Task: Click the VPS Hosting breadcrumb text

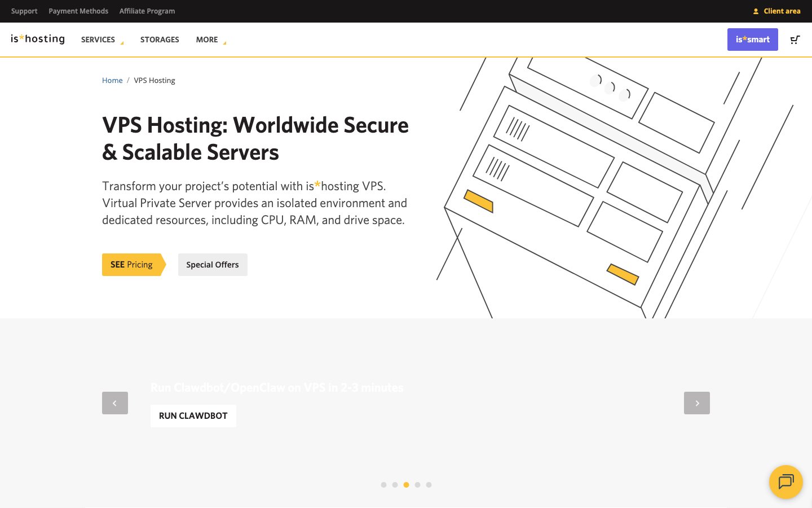Action: click(x=155, y=80)
